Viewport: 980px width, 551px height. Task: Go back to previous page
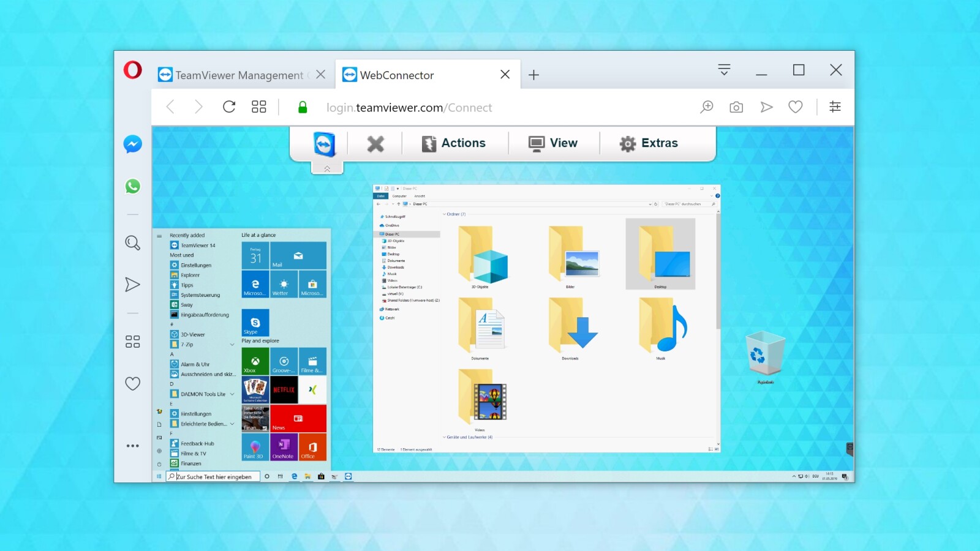coord(171,107)
